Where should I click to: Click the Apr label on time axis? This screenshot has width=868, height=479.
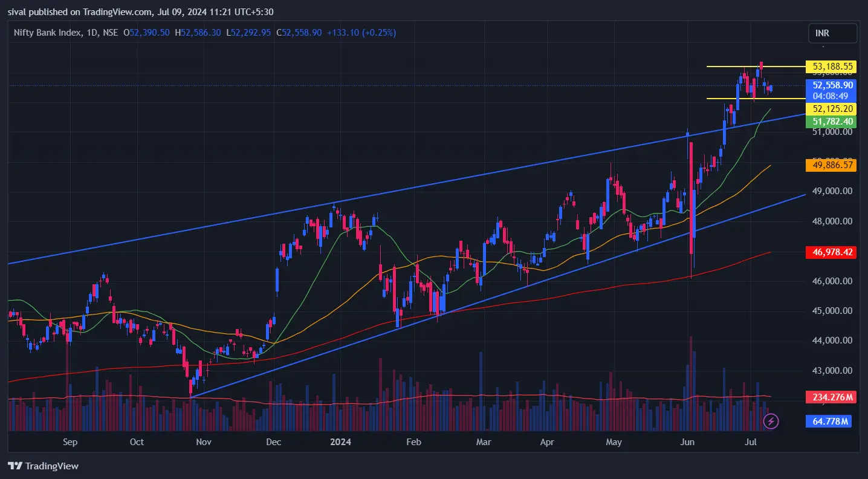546,442
